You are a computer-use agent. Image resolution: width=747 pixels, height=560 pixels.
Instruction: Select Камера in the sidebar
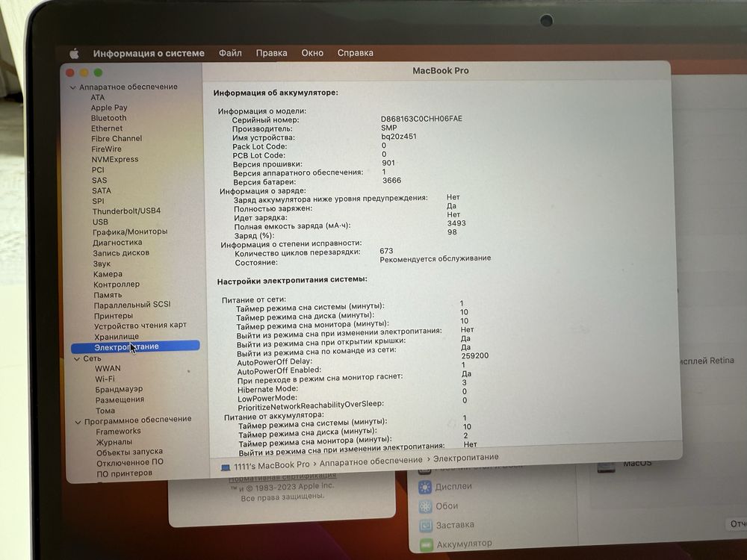pyautogui.click(x=108, y=274)
